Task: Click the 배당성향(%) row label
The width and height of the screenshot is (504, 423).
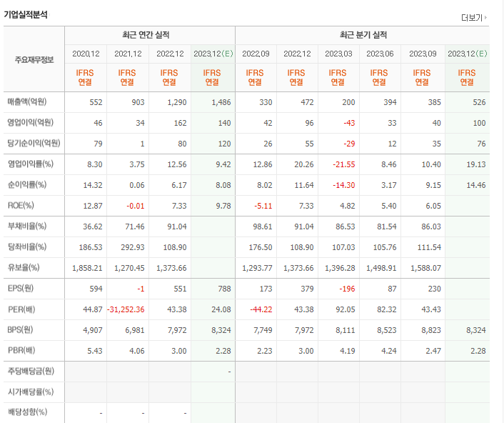Action: 27,412
